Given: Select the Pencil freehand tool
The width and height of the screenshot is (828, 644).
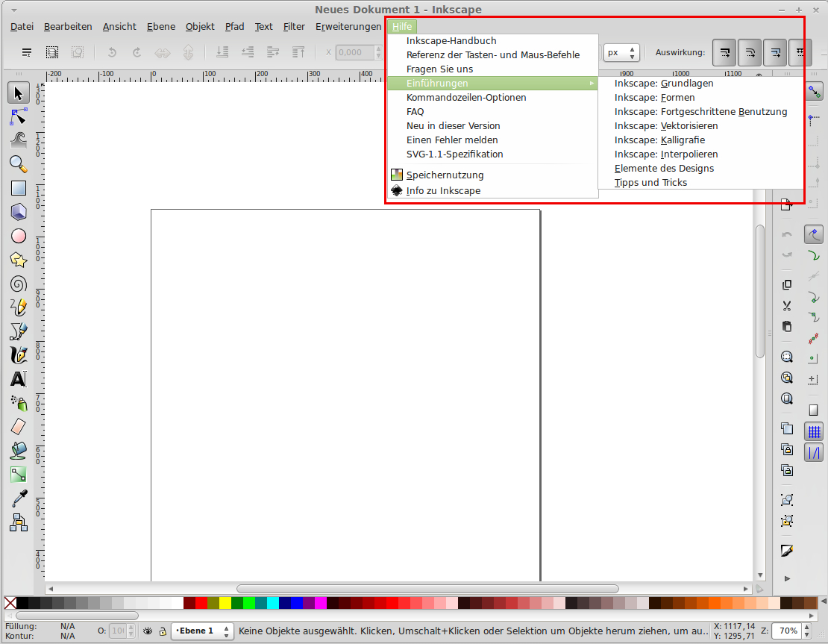Looking at the screenshot, I should pyautogui.click(x=19, y=307).
